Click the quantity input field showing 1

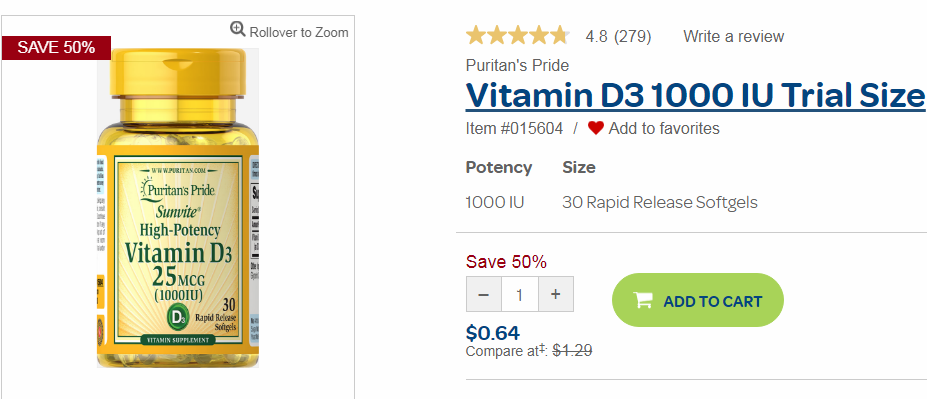520,294
